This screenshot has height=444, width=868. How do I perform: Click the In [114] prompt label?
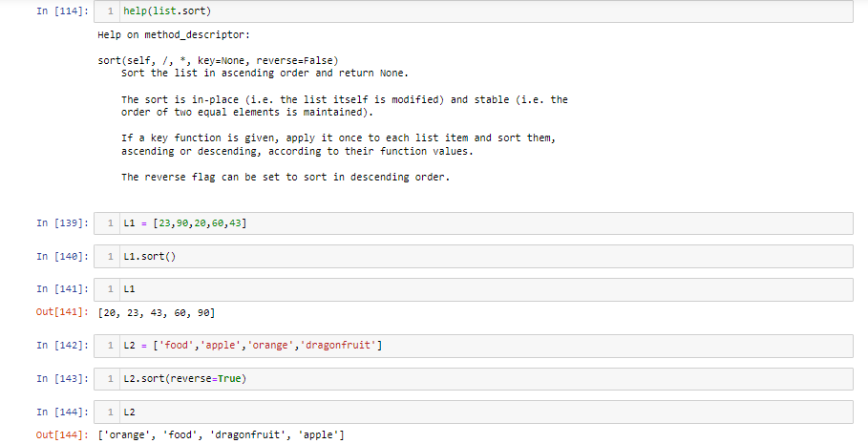pyautogui.click(x=63, y=11)
